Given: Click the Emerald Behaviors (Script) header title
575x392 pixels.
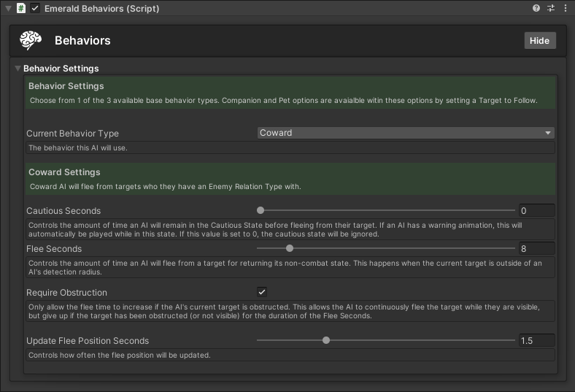Looking at the screenshot, I should [x=101, y=9].
